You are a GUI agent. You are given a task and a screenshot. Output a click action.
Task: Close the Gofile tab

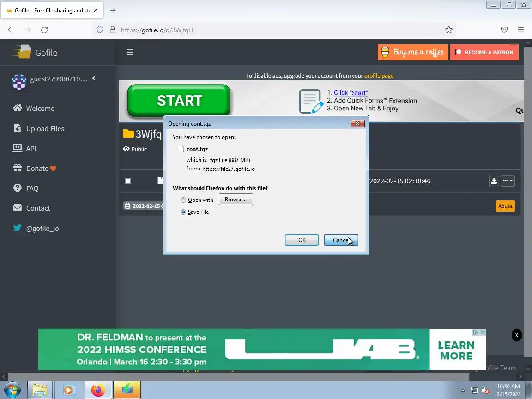pyautogui.click(x=96, y=11)
